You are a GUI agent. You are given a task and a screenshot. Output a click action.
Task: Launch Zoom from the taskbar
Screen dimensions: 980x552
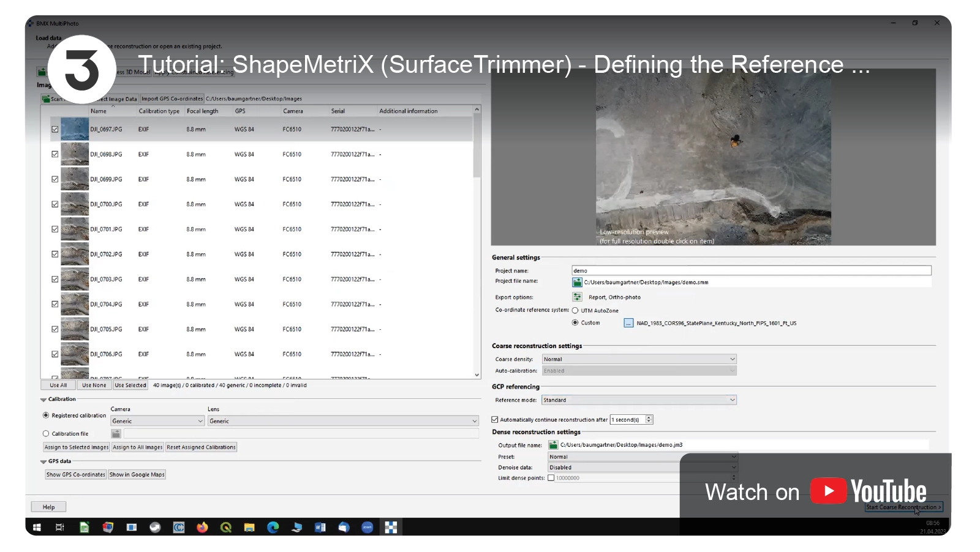(x=367, y=528)
